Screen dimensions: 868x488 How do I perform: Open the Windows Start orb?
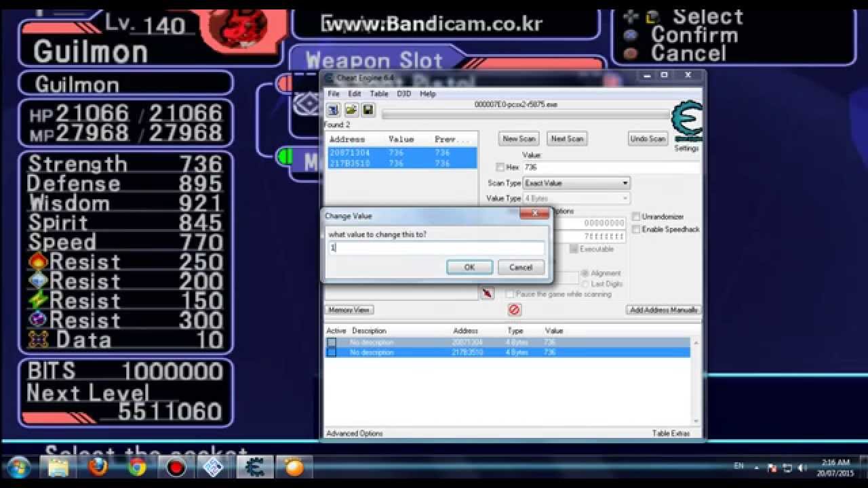[x=18, y=467]
